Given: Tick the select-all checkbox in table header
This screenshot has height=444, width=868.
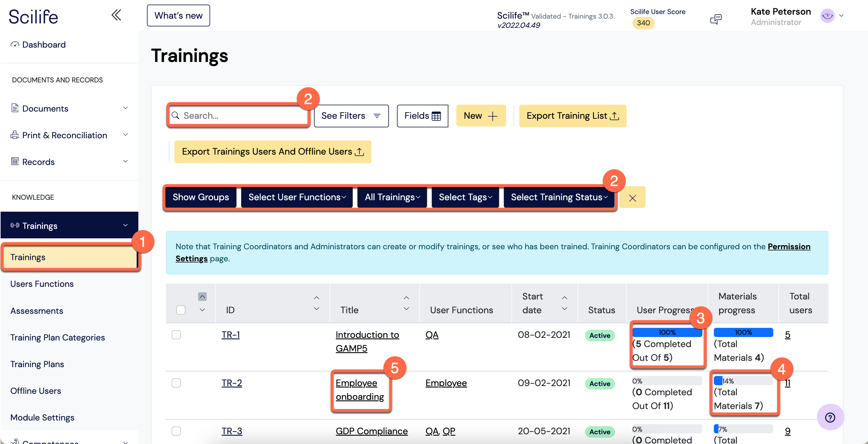Looking at the screenshot, I should click(x=181, y=310).
